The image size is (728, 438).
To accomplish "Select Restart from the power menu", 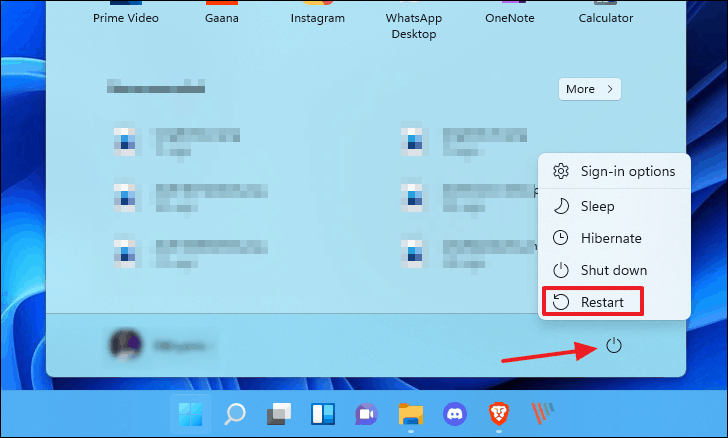I will click(x=590, y=302).
